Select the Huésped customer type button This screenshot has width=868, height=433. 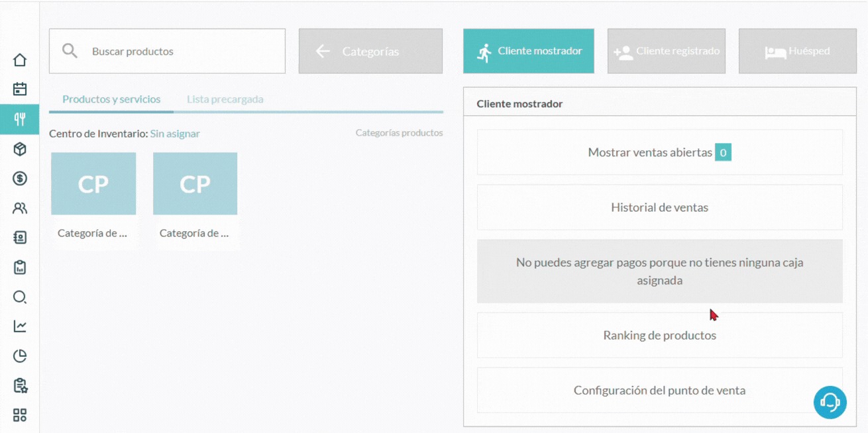click(797, 51)
